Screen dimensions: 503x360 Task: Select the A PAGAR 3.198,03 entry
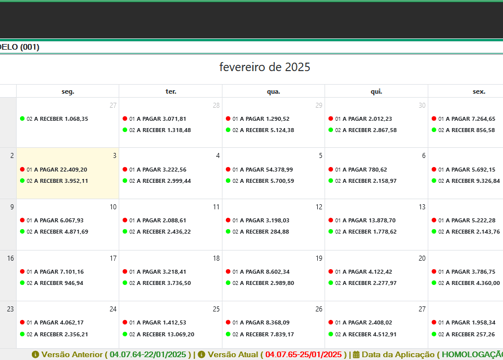257,220
